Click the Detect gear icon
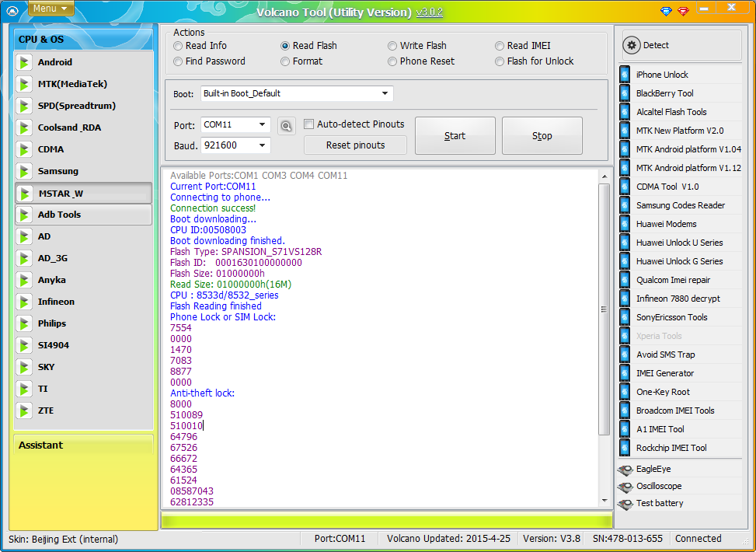 (x=631, y=45)
